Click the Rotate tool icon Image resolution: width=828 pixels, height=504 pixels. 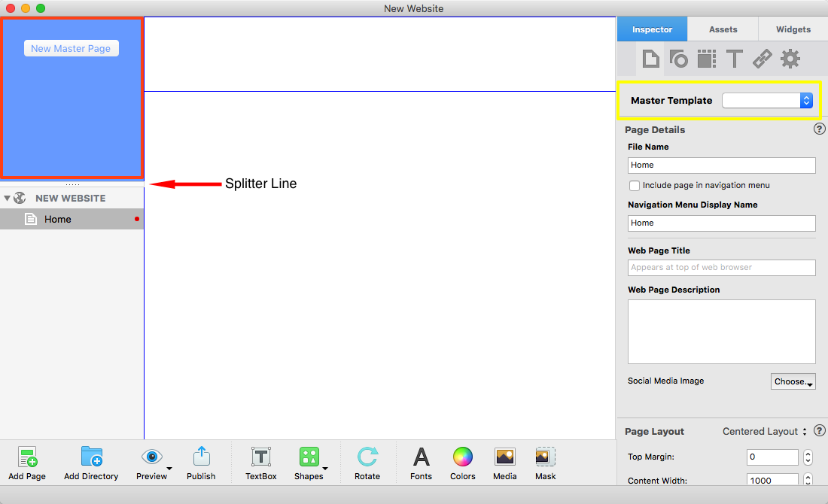pyautogui.click(x=367, y=457)
